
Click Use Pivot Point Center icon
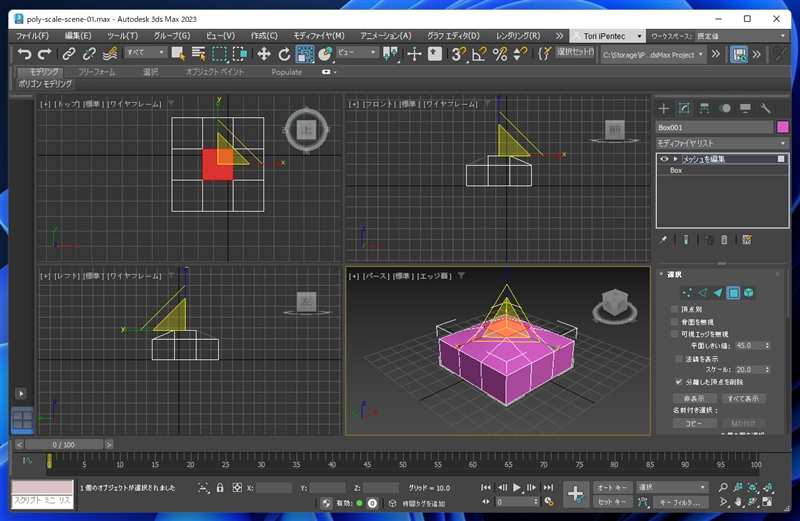390,54
